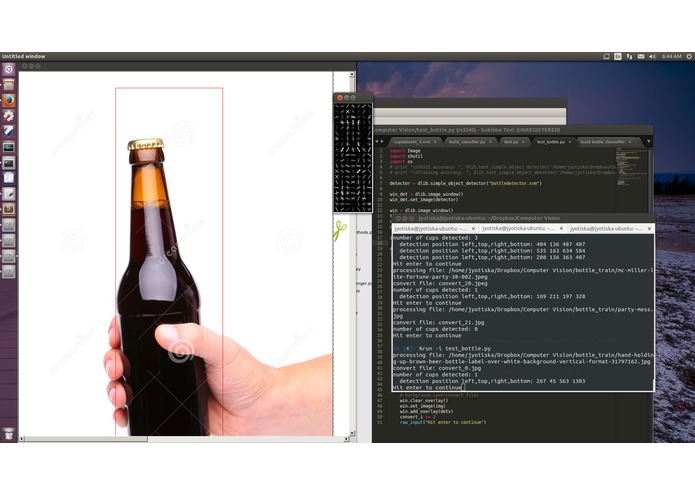Click Sublime tab scroll left arrow
This screenshot has height=494, width=695.
pyautogui.click(x=377, y=142)
